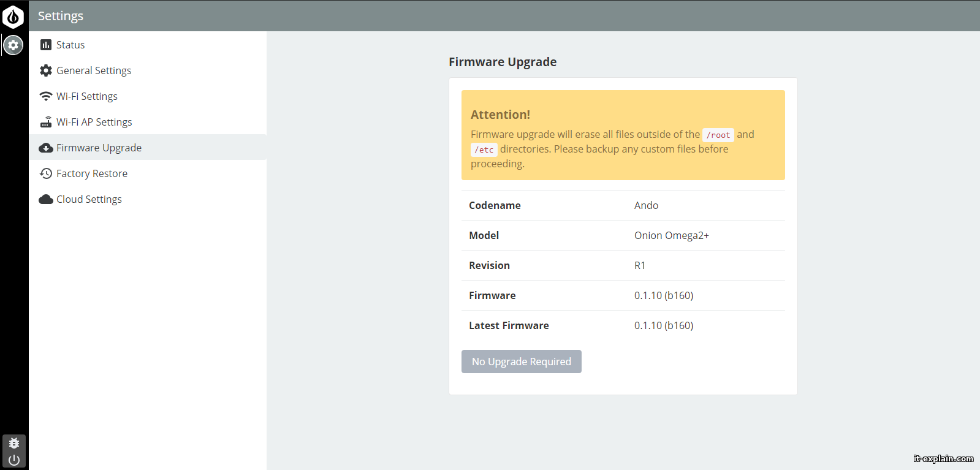Click the it-explain.com watermark
The width and height of the screenshot is (980, 470).
943,458
